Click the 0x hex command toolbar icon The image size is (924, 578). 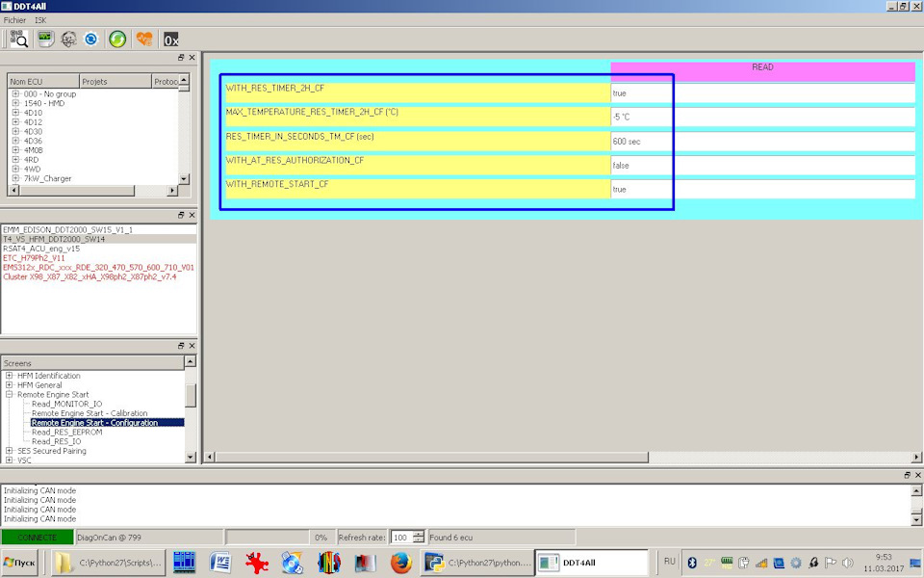click(x=171, y=39)
